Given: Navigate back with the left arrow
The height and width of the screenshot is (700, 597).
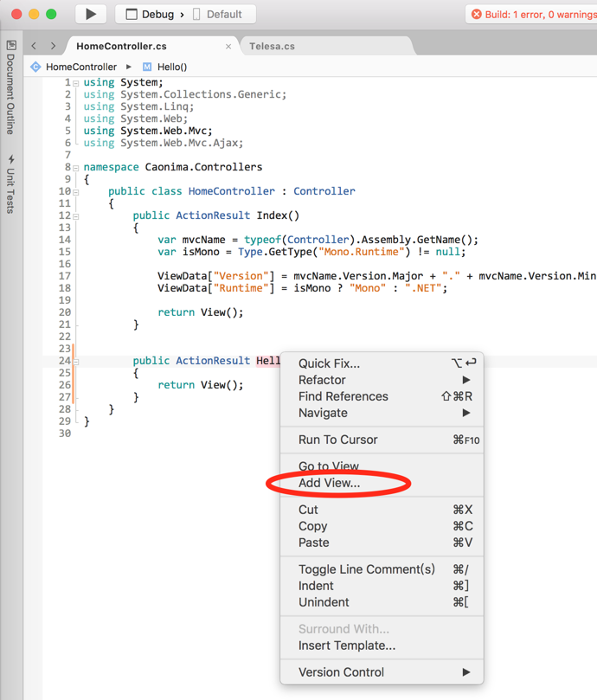Looking at the screenshot, I should [34, 46].
